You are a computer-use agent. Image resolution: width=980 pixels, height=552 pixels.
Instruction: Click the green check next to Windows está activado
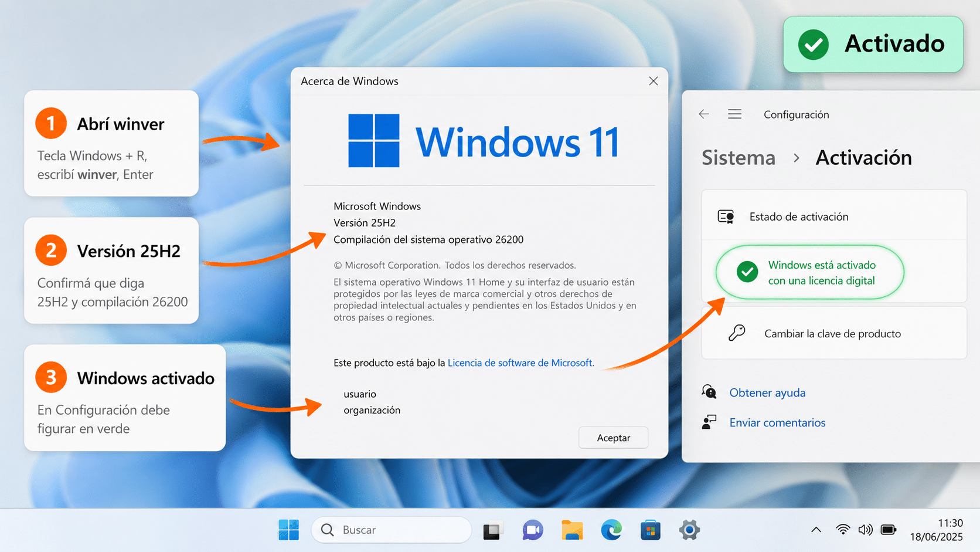point(747,272)
